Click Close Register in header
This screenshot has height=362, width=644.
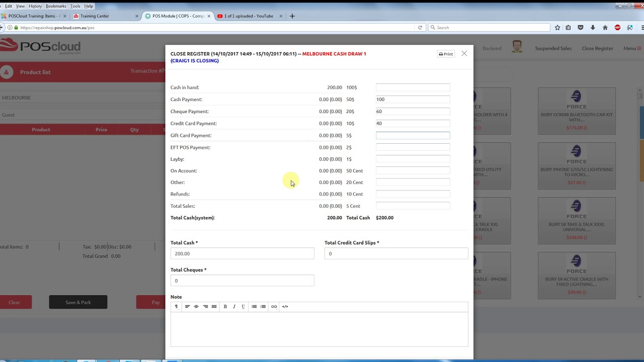[x=597, y=48]
